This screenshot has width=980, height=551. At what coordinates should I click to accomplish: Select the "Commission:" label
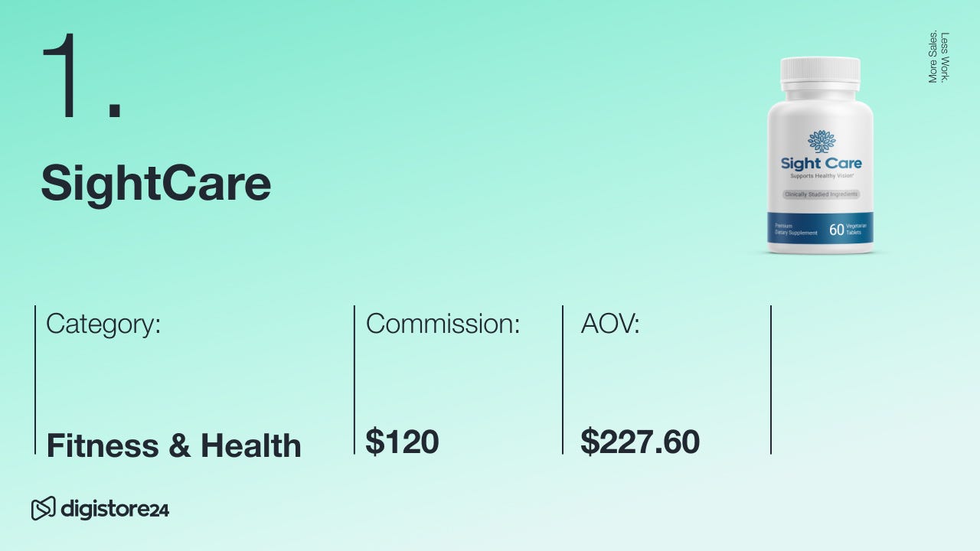pos(443,324)
